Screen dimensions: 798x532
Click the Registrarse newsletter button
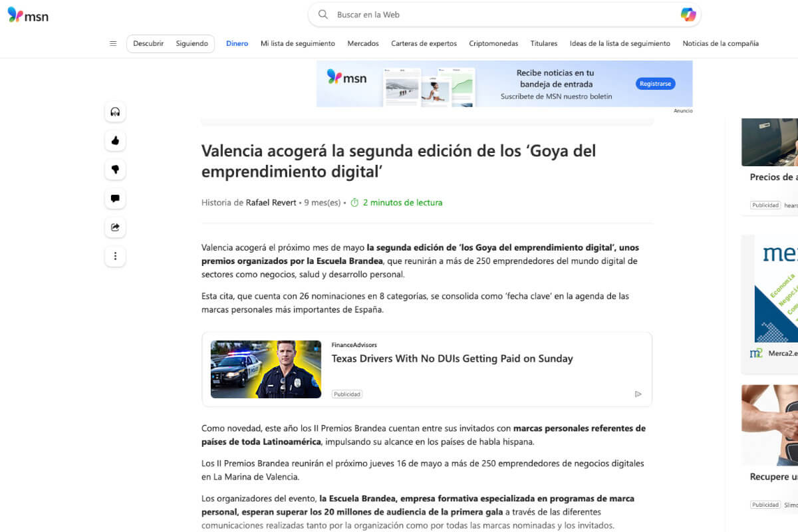655,83
